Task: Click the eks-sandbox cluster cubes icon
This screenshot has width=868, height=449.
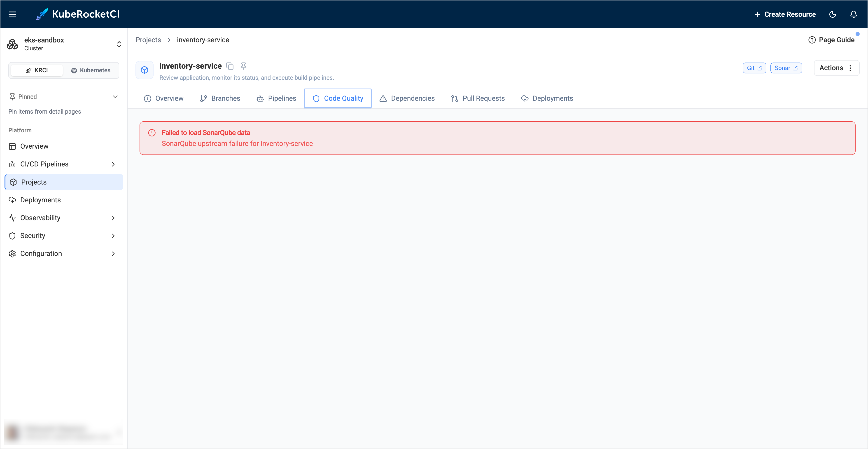Action: pos(12,44)
